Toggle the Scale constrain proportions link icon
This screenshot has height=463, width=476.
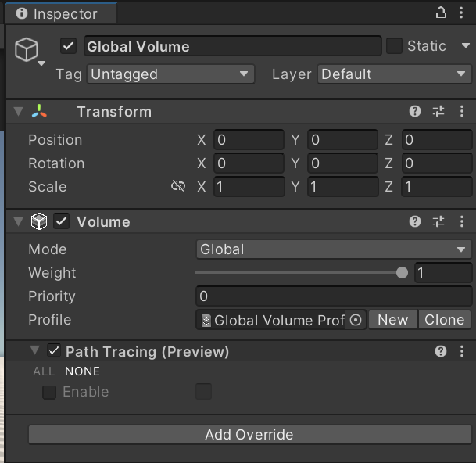178,187
